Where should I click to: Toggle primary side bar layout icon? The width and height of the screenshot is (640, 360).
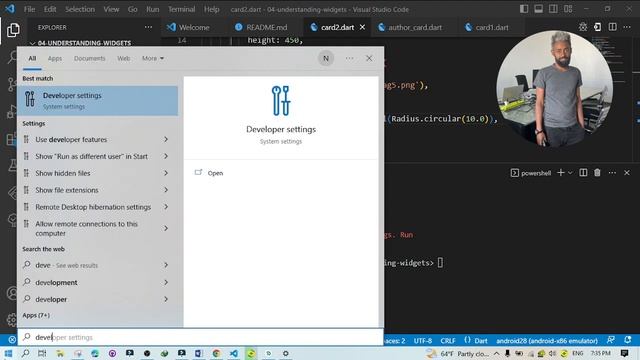tap(524, 9)
